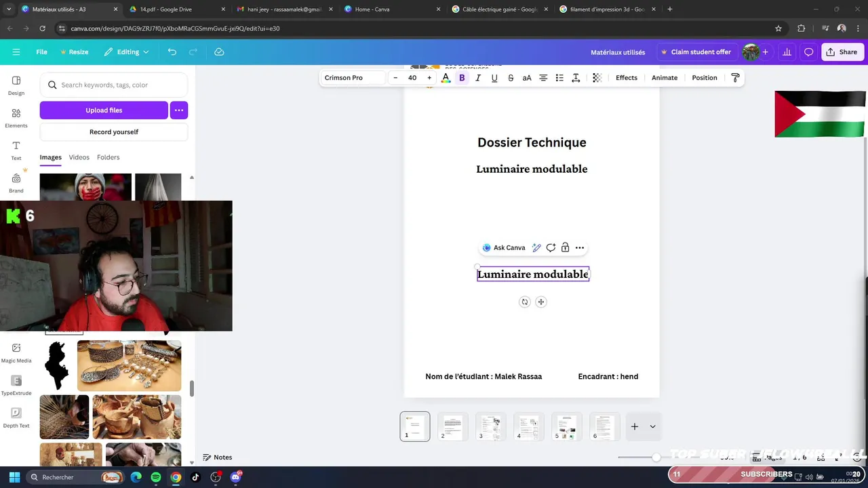868x488 pixels.
Task: Adjust the zoom slider handle
Action: click(656, 457)
